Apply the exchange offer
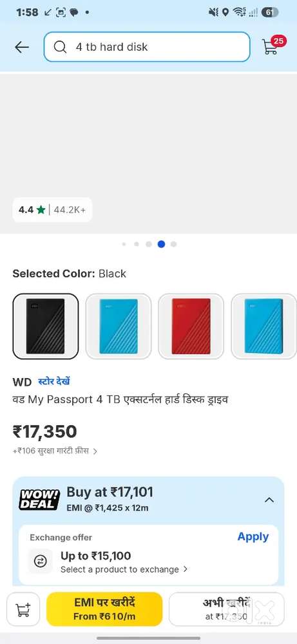This screenshot has width=297, height=644. pyautogui.click(x=253, y=537)
